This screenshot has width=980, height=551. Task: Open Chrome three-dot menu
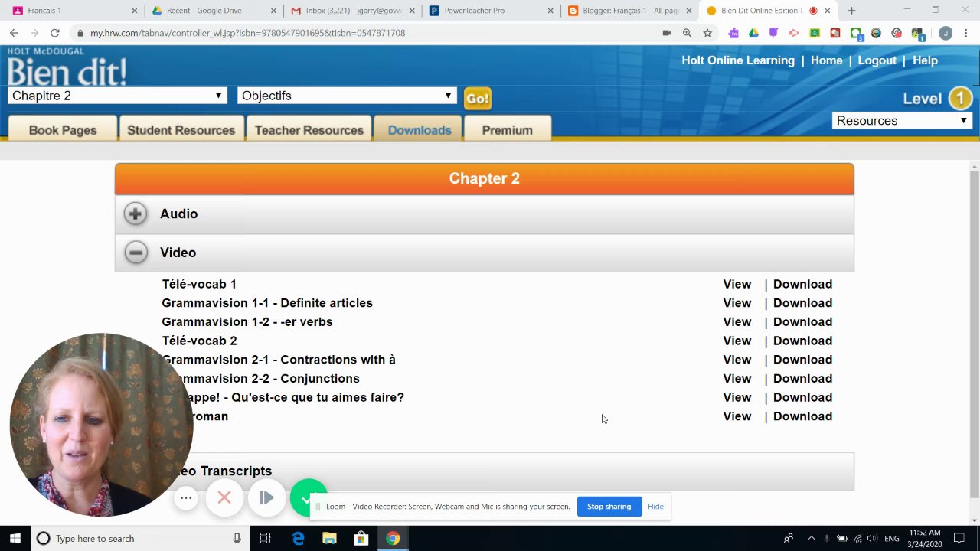[x=966, y=33]
